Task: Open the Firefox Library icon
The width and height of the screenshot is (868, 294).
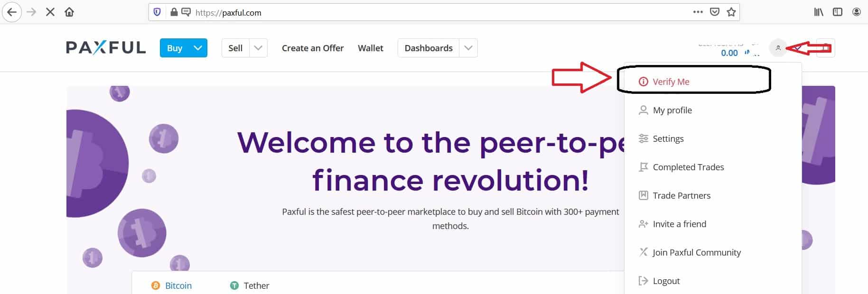Action: coord(818,12)
